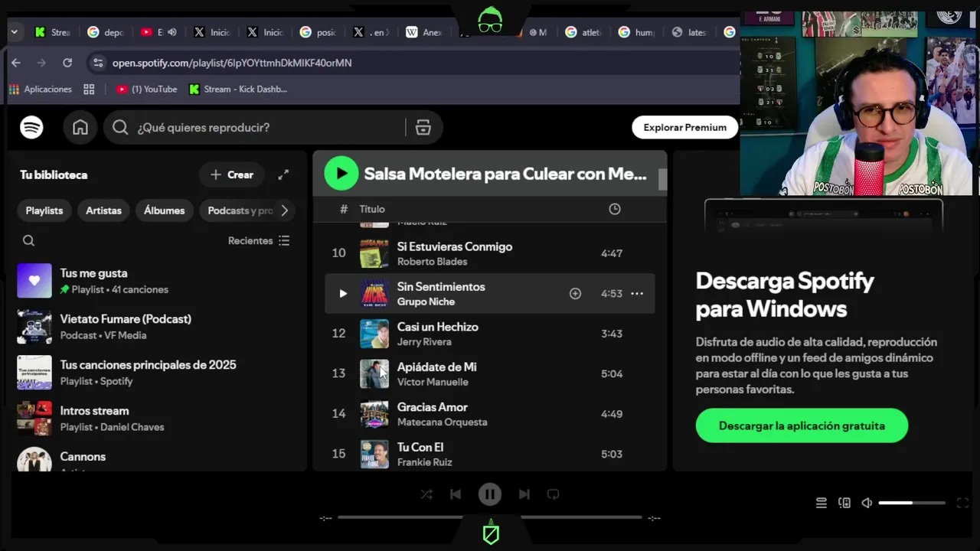Open the play queue
The height and width of the screenshot is (551, 980).
tap(822, 503)
